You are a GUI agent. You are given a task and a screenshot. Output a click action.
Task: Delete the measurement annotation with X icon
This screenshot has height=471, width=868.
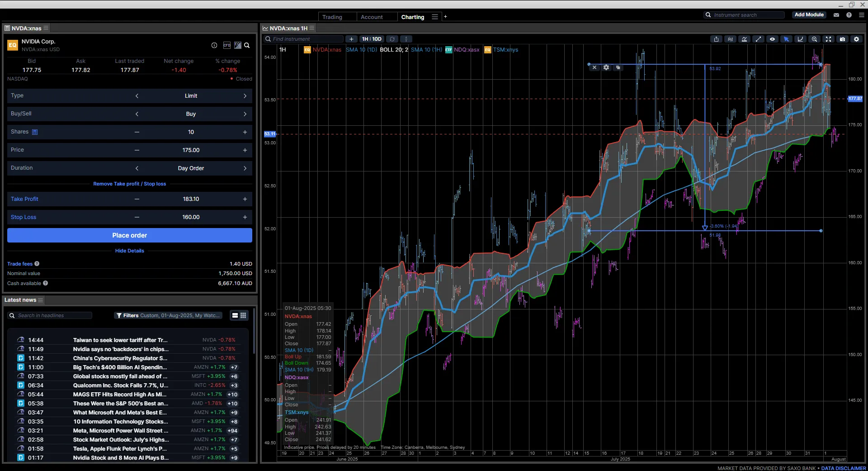[x=594, y=67]
